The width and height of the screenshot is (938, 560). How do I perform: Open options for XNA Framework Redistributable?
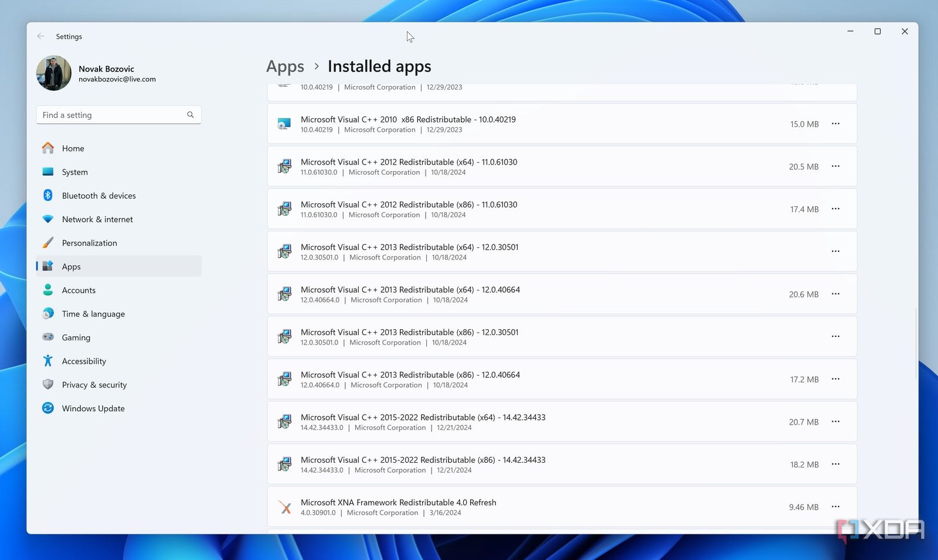coord(835,507)
